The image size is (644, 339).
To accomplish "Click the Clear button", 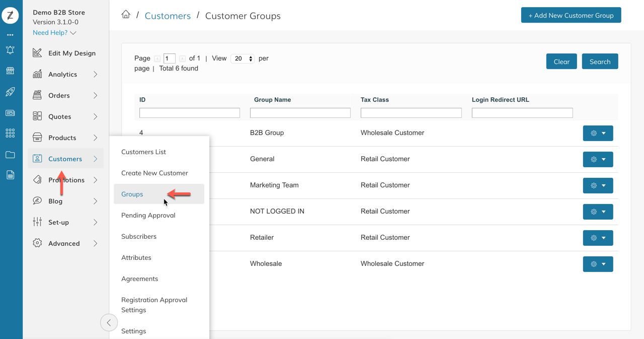I will (x=561, y=61).
